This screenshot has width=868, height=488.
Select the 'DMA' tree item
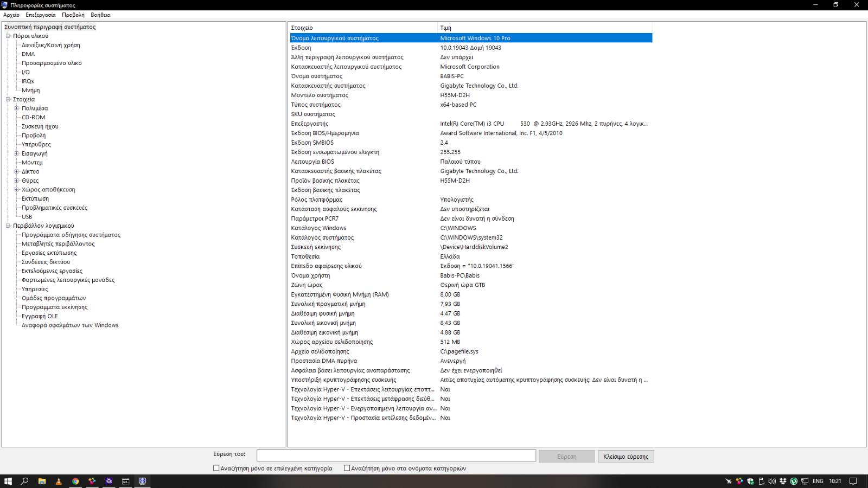[28, 54]
